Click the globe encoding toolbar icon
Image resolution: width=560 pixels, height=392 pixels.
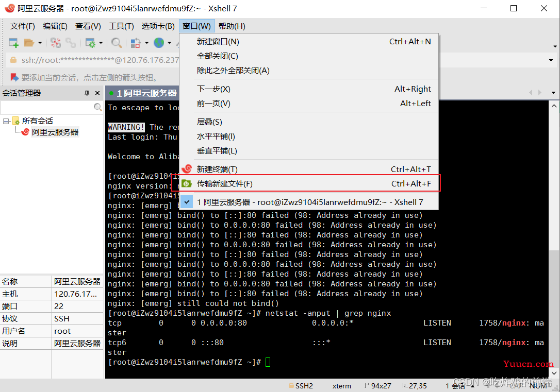pos(159,43)
